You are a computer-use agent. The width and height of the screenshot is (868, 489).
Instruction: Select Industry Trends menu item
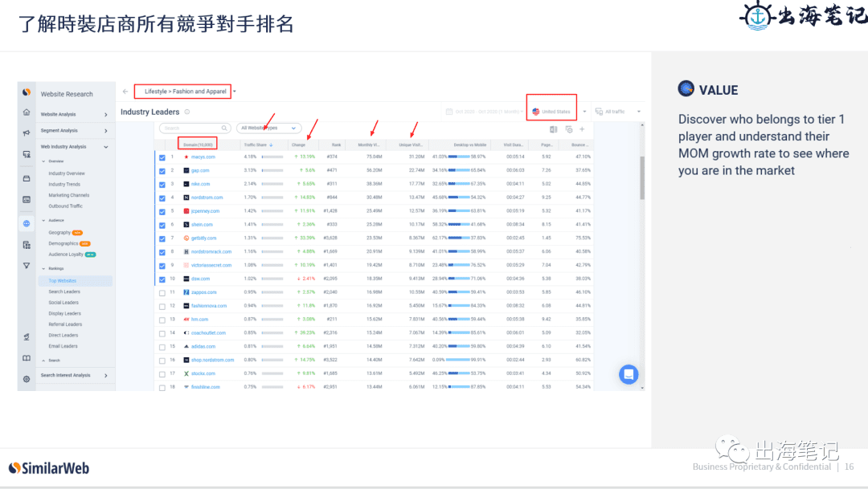coord(64,184)
